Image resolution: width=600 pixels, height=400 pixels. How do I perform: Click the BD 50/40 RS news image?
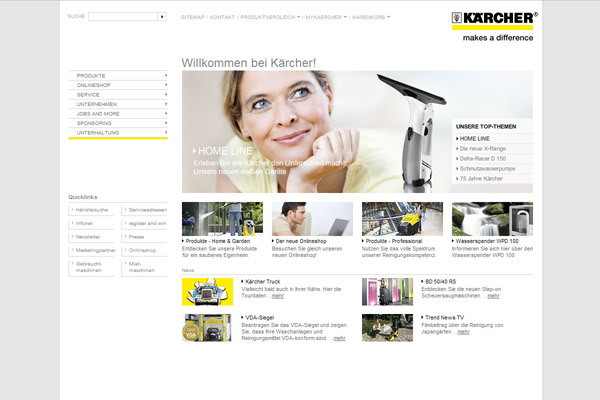coord(387,292)
